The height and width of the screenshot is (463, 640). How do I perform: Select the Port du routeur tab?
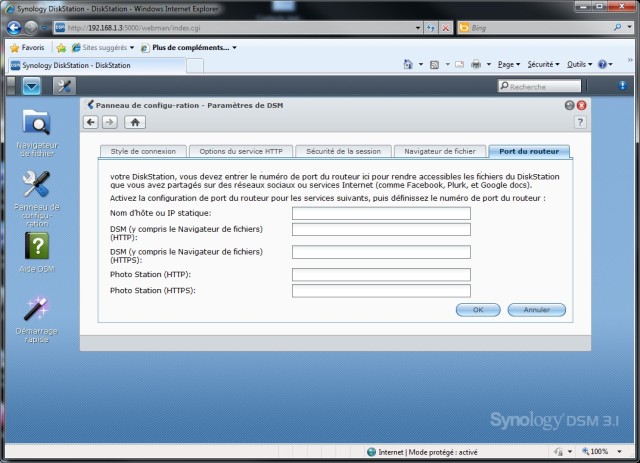[x=529, y=151]
